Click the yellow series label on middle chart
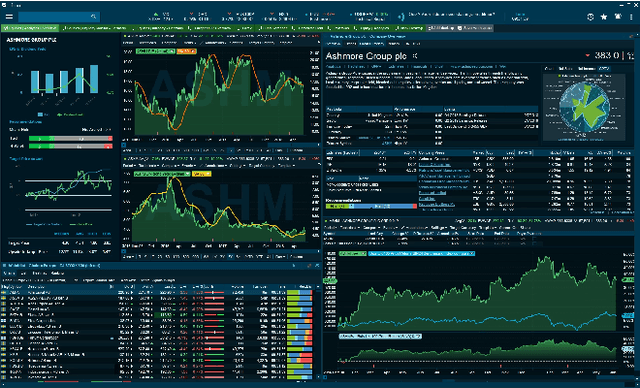The width and height of the screenshot is (640, 388). coord(202,174)
